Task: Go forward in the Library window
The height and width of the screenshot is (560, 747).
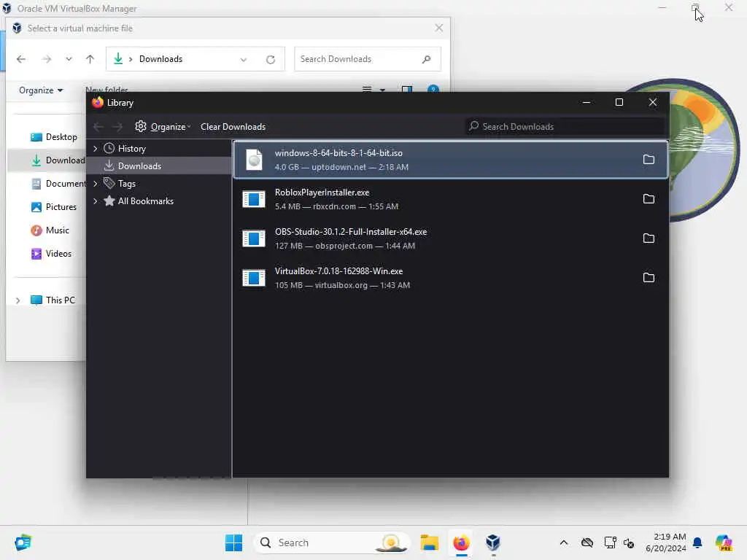Action: (117, 127)
